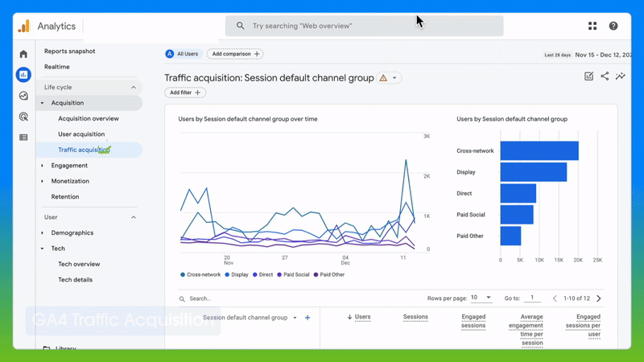Collapse the User section chevron
Image resolution: width=644 pixels, height=362 pixels.
coord(134,217)
